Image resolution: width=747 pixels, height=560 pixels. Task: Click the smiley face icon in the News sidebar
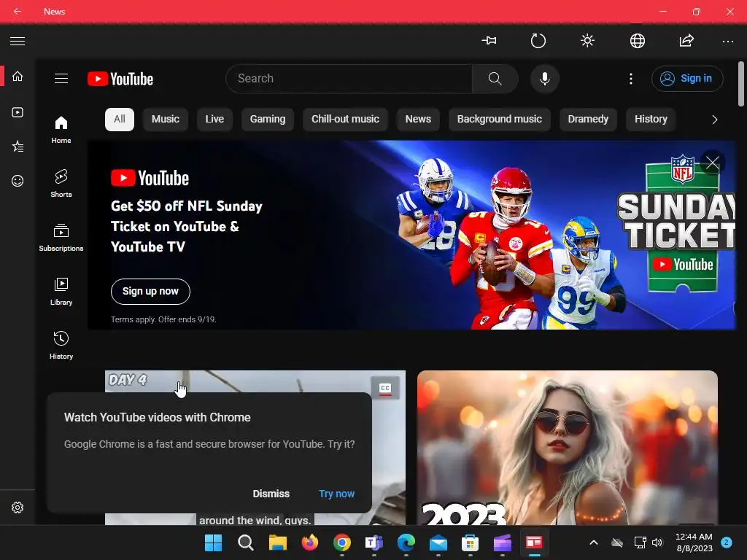18,181
